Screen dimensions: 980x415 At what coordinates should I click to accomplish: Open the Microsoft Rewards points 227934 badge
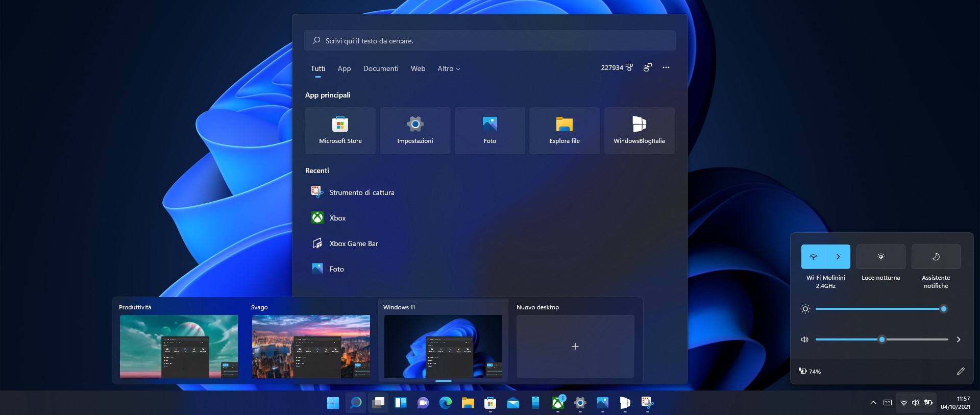(x=617, y=67)
